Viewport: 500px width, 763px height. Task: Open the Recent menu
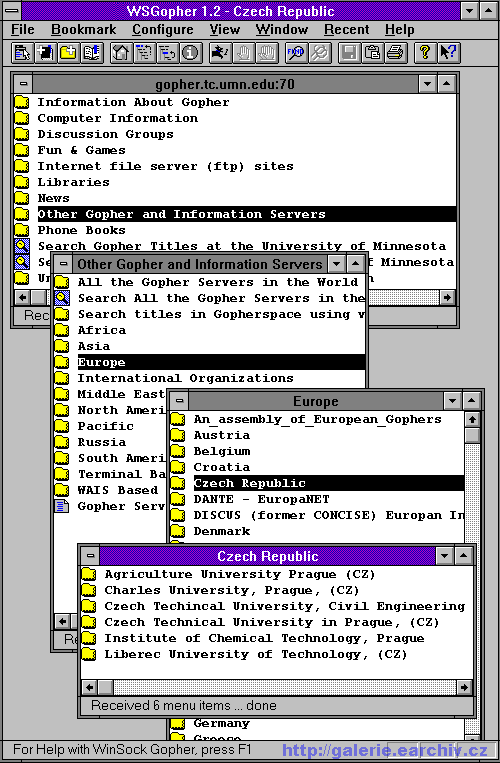click(347, 30)
